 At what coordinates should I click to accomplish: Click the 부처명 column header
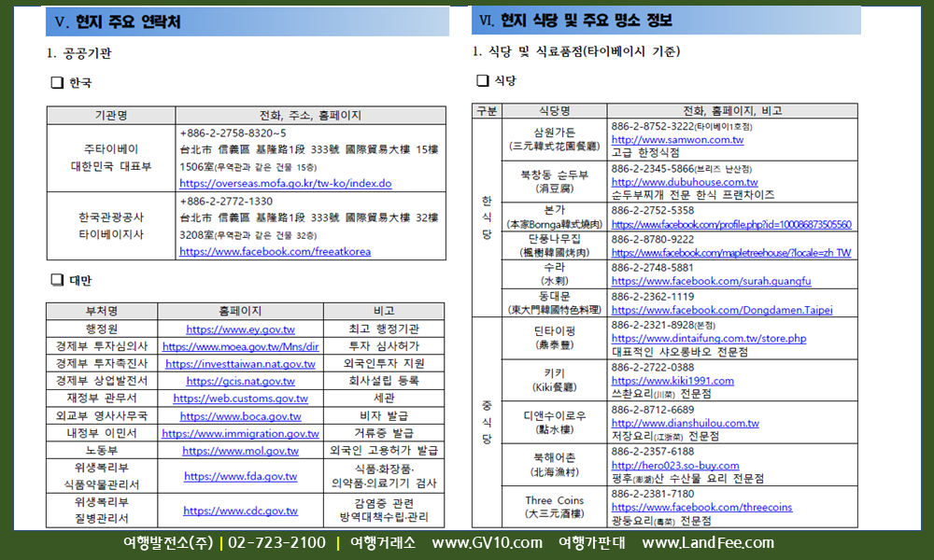pyautogui.click(x=102, y=311)
